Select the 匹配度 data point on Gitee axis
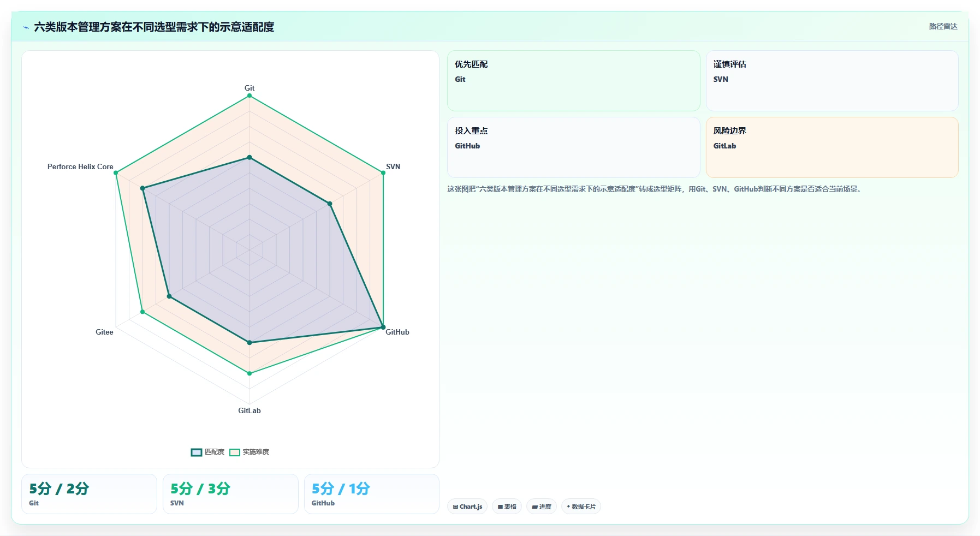Viewport: 980px width, 536px height. click(x=169, y=296)
